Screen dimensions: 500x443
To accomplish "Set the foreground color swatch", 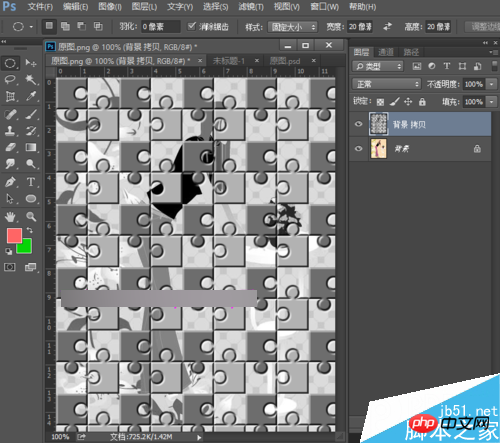I will (14, 235).
